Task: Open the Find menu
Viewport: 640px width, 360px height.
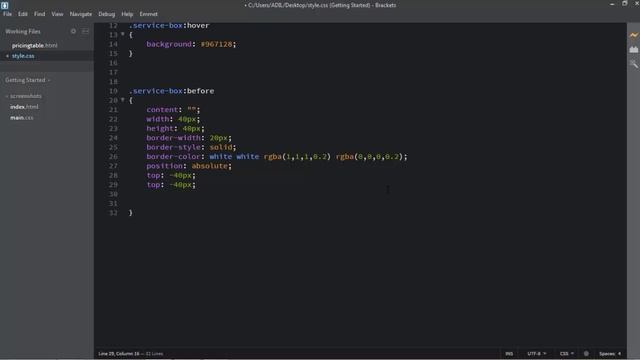Action: [x=40, y=14]
